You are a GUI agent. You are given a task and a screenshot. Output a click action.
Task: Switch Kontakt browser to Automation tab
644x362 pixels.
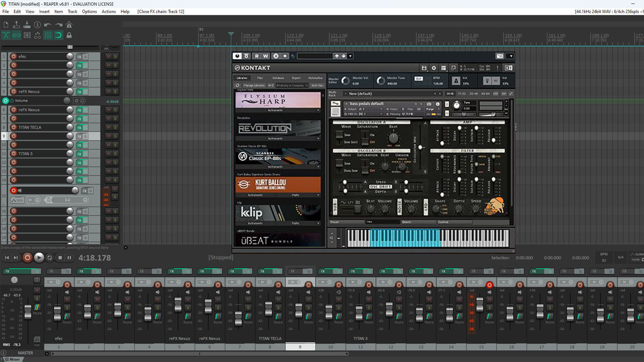point(315,78)
